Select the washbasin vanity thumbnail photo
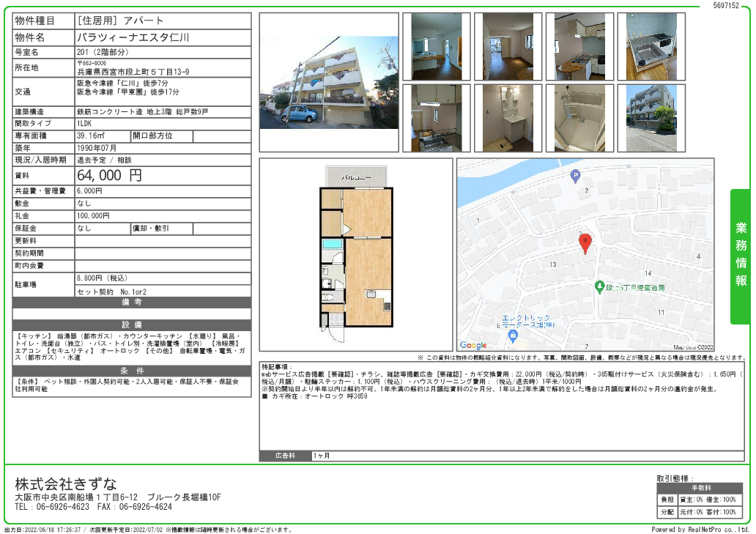This screenshot has width=756, height=534. (x=508, y=117)
